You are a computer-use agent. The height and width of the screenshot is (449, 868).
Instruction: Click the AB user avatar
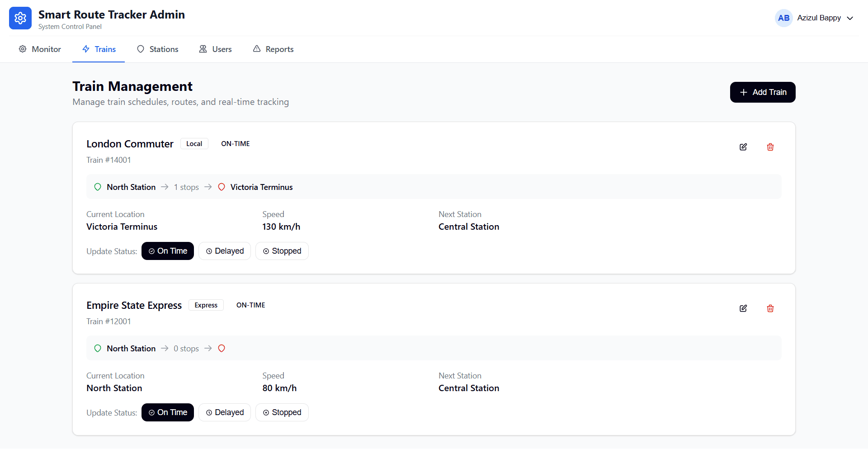point(784,18)
